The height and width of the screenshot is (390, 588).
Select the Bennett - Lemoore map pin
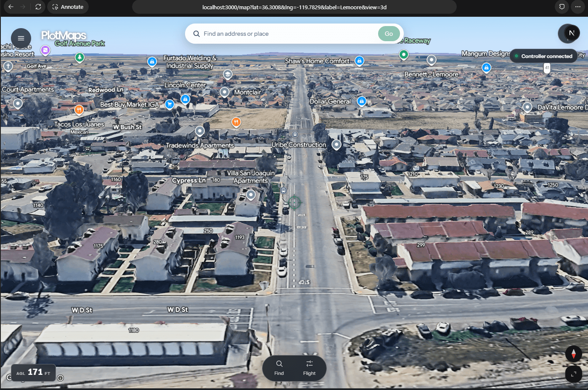(432, 60)
